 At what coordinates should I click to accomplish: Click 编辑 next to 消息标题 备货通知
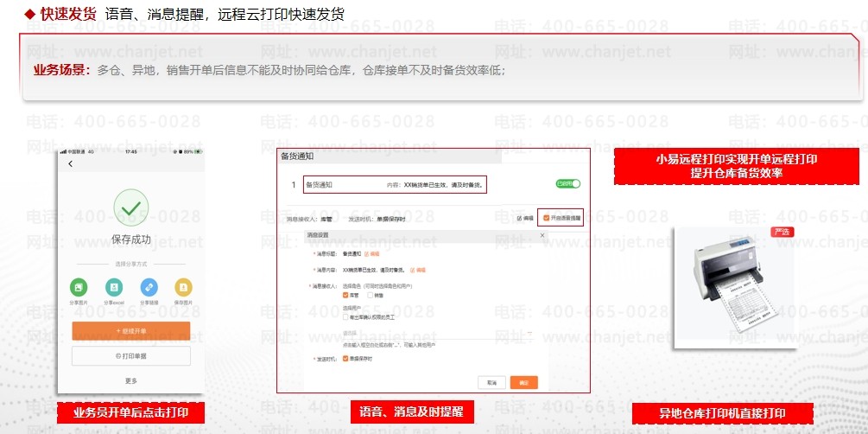[372, 253]
